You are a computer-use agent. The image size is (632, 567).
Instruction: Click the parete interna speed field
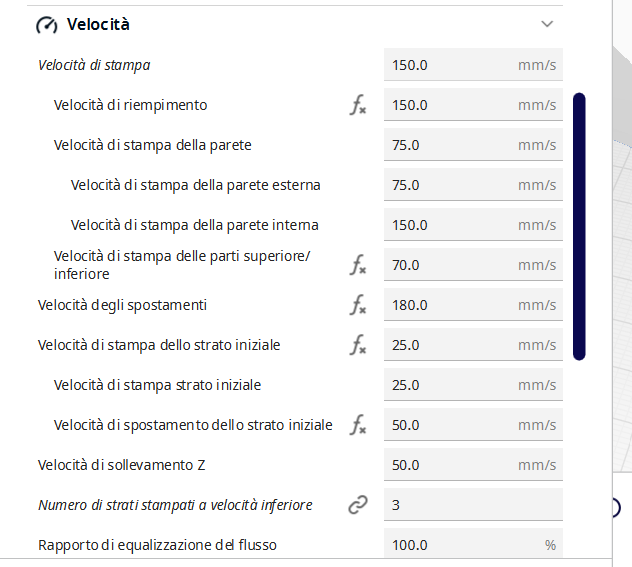[x=450, y=225]
